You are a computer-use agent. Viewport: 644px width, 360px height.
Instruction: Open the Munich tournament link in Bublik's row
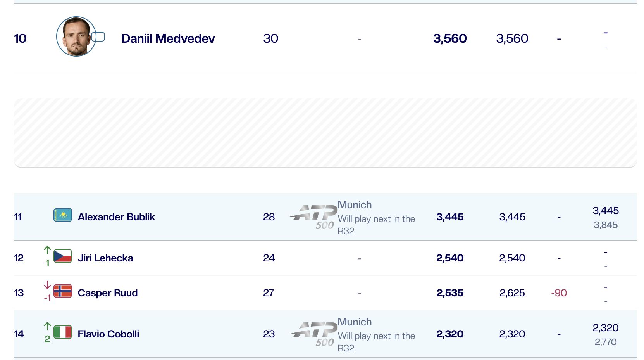coord(355,205)
